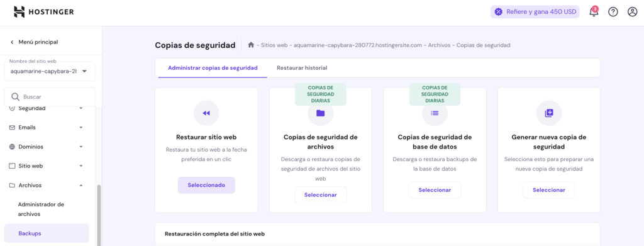This screenshot has width=644, height=246.
Task: Click Seleccionar under Generar nueva copia de seguridad
Action: pyautogui.click(x=549, y=190)
